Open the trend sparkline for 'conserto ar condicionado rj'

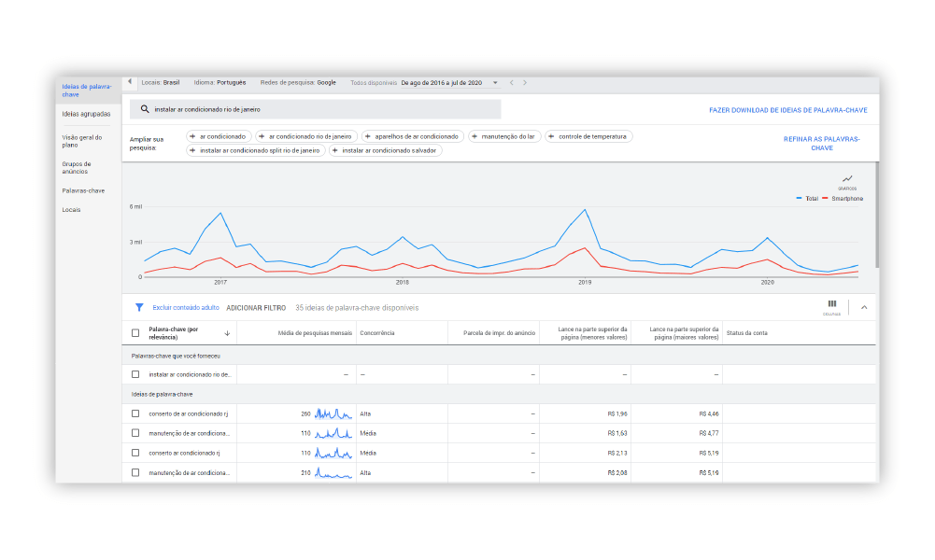tap(333, 453)
